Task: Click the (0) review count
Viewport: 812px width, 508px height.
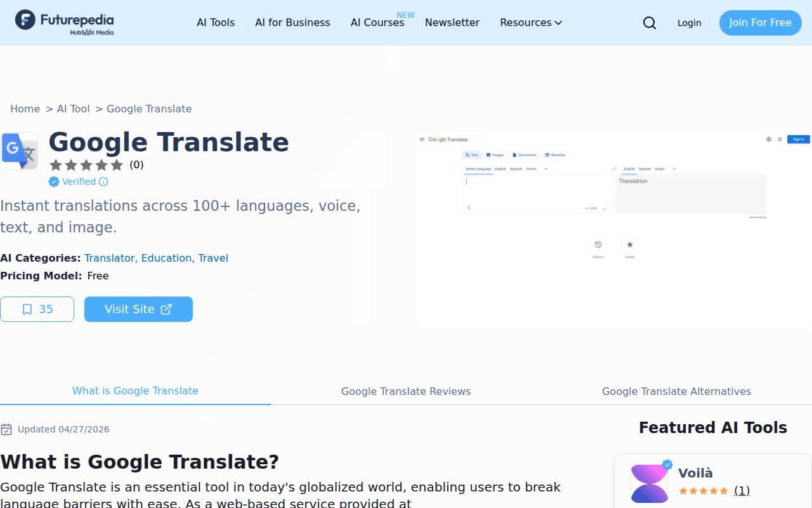Action: 136,165
